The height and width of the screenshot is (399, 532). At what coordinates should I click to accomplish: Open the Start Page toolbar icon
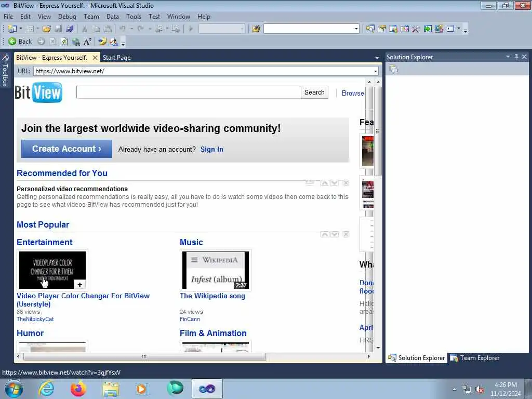coord(428,29)
